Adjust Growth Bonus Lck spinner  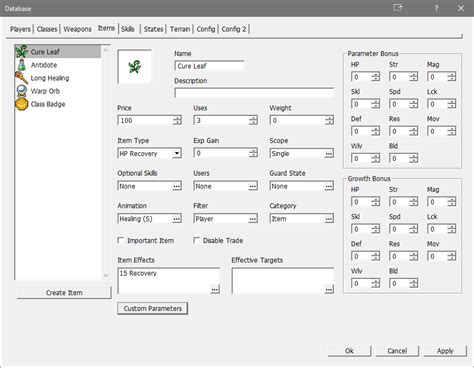[452, 229]
